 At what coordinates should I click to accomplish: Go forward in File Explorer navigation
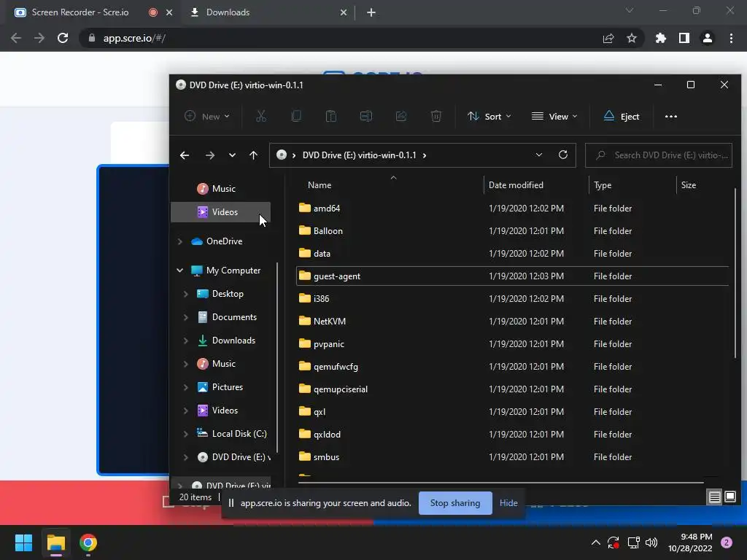[x=209, y=155]
